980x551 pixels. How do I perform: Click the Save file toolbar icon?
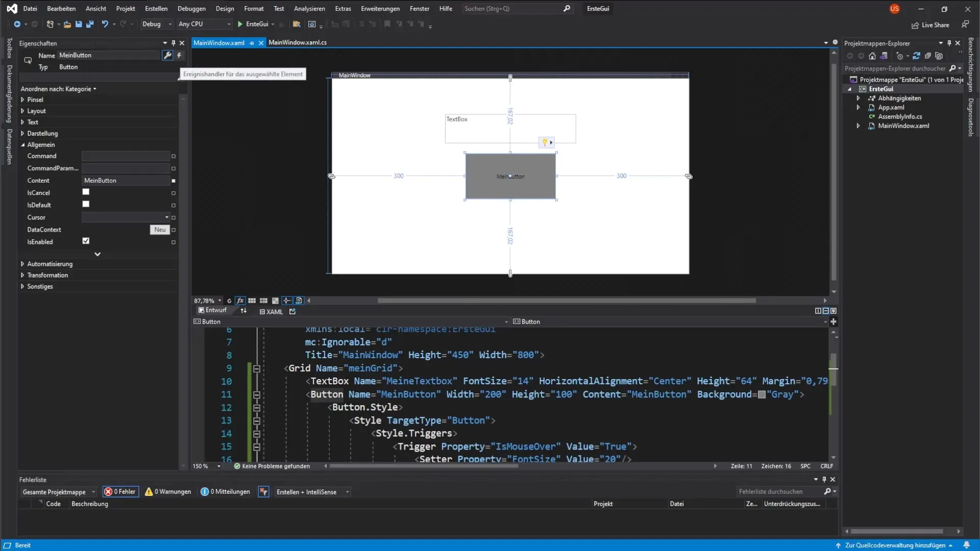click(79, 24)
